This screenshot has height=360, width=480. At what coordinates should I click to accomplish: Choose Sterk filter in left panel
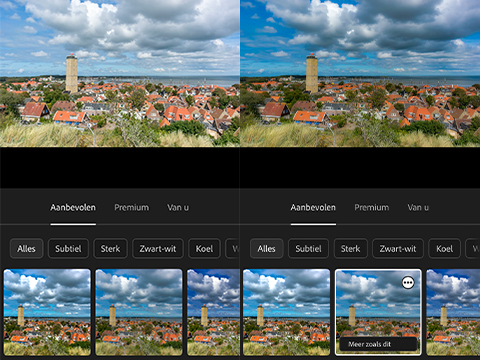[x=110, y=249]
